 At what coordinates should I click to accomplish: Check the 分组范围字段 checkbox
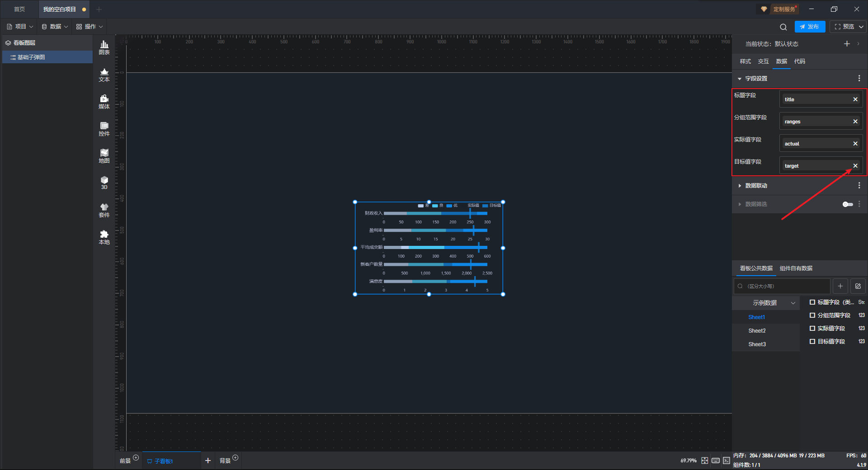(x=812, y=315)
